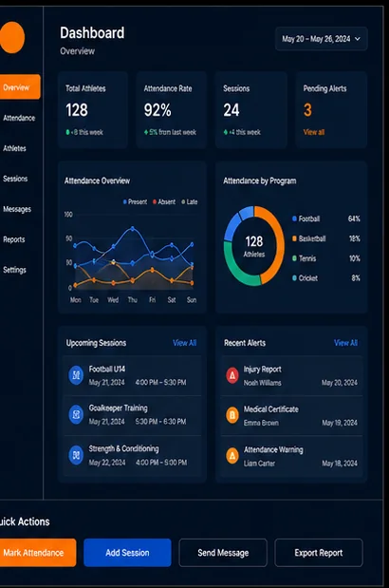Open the Football U14 session icon
The height and width of the screenshot is (588, 389).
tap(76, 375)
